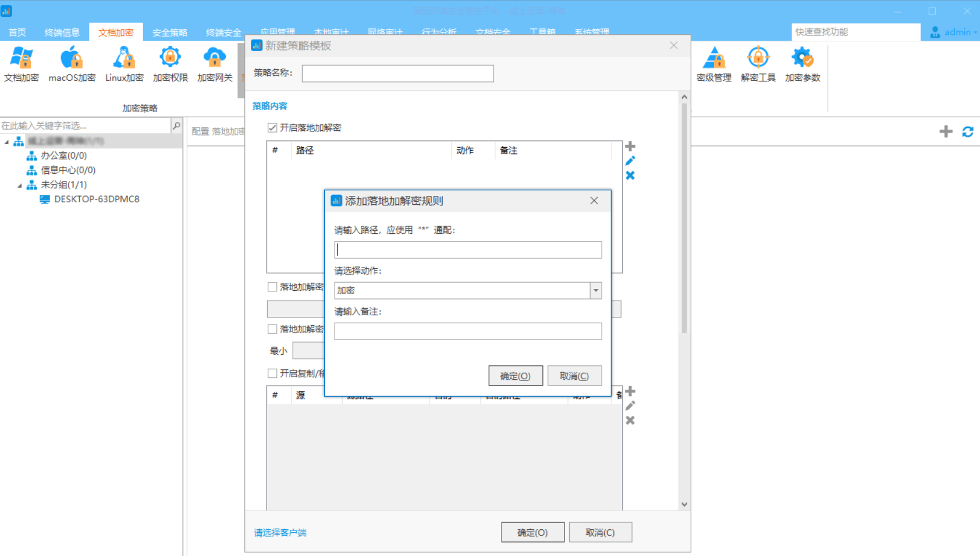
Task: Open the 终端安全 tab
Action: pos(223,32)
